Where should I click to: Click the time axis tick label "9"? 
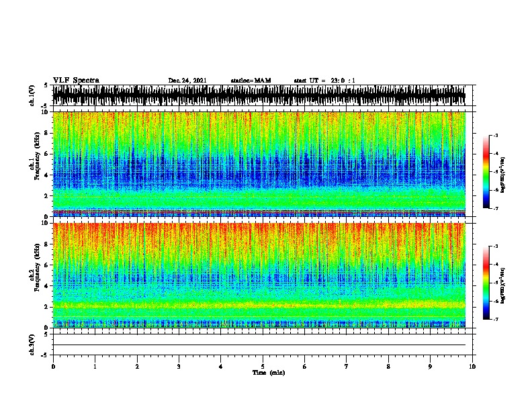[x=430, y=367]
